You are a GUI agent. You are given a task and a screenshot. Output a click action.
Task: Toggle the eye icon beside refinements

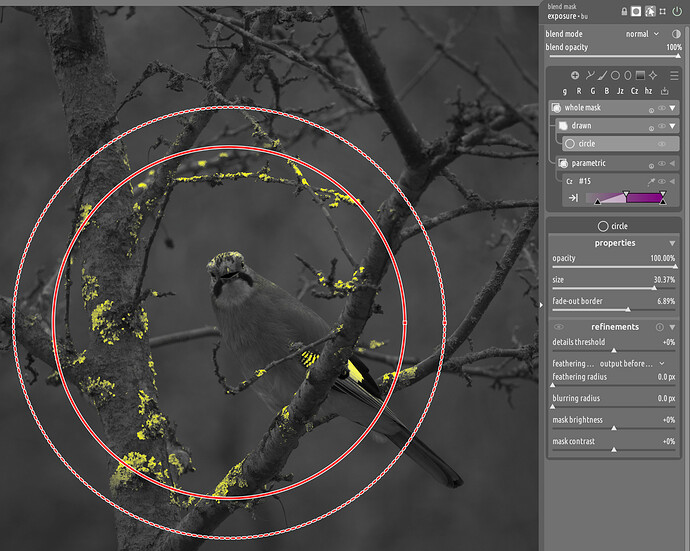(558, 327)
